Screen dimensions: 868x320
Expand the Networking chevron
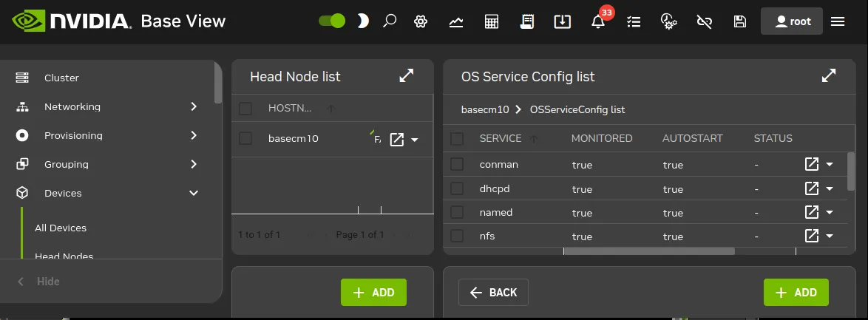(194, 106)
